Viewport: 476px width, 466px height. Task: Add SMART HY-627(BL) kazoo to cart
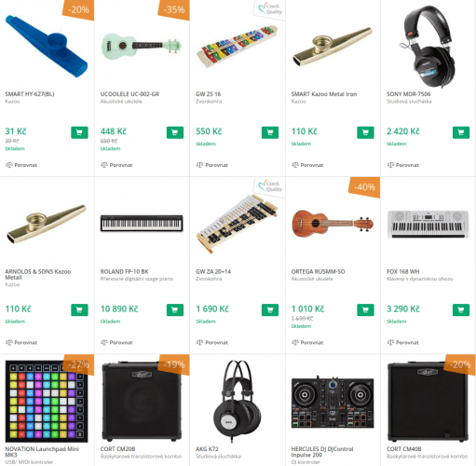79,132
